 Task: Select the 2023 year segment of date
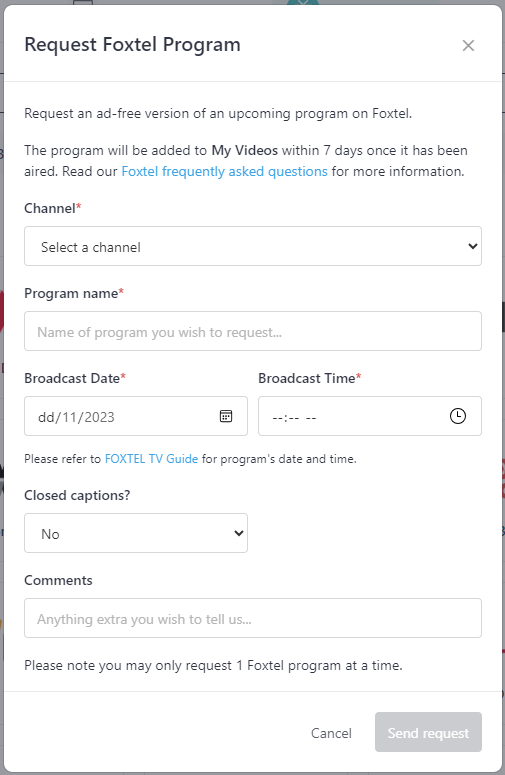pyautogui.click(x=99, y=417)
